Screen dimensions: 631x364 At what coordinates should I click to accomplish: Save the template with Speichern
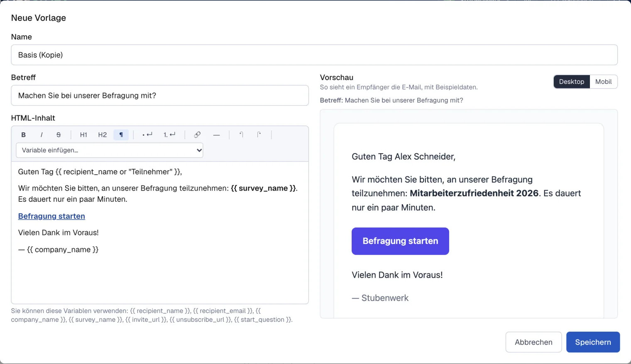tap(593, 342)
